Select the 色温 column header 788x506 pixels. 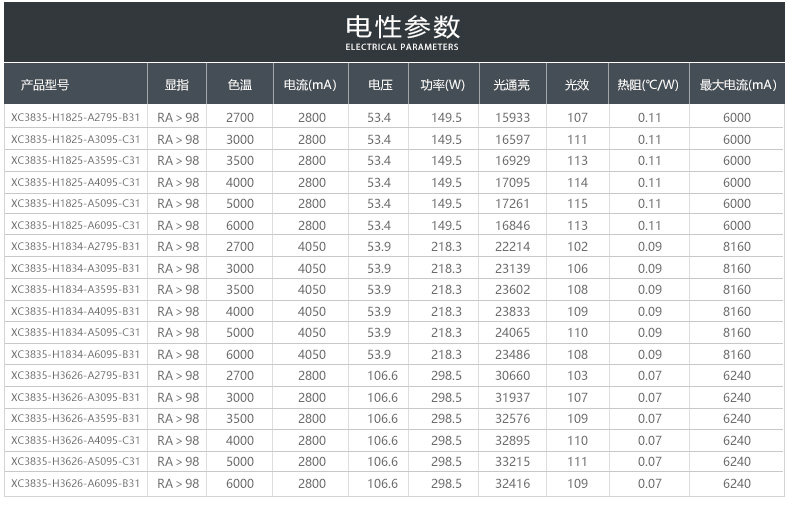click(240, 86)
